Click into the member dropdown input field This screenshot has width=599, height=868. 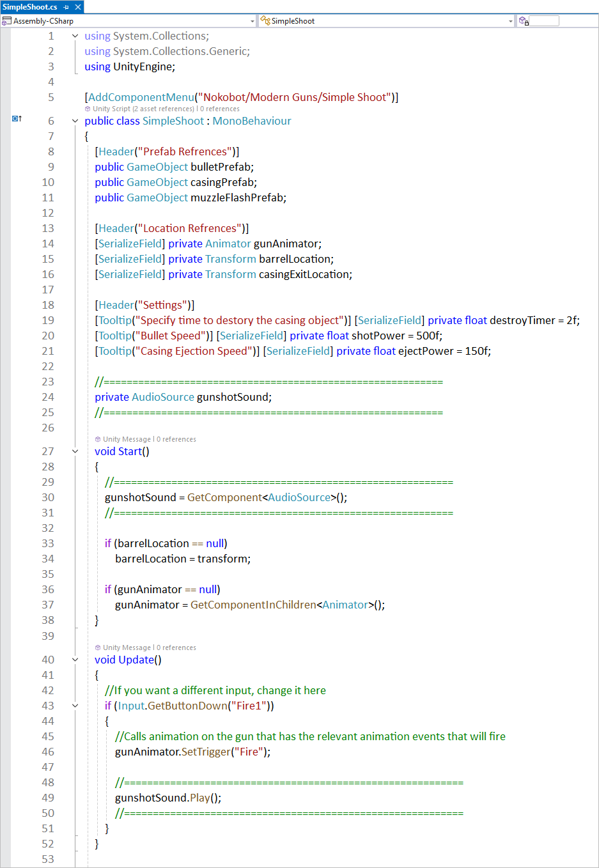(544, 21)
